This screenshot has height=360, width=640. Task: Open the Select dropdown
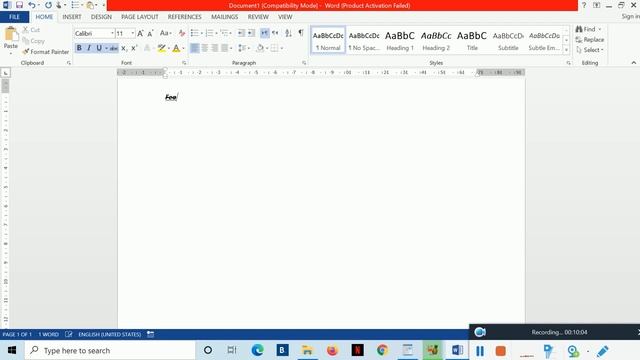point(590,50)
